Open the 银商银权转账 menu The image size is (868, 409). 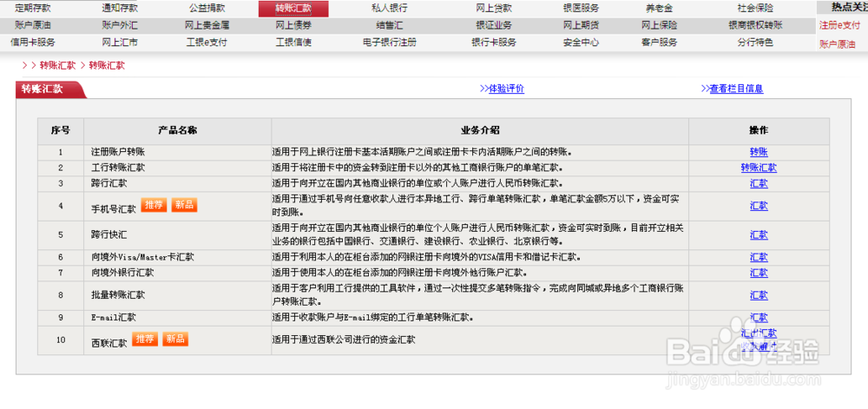[x=755, y=25]
